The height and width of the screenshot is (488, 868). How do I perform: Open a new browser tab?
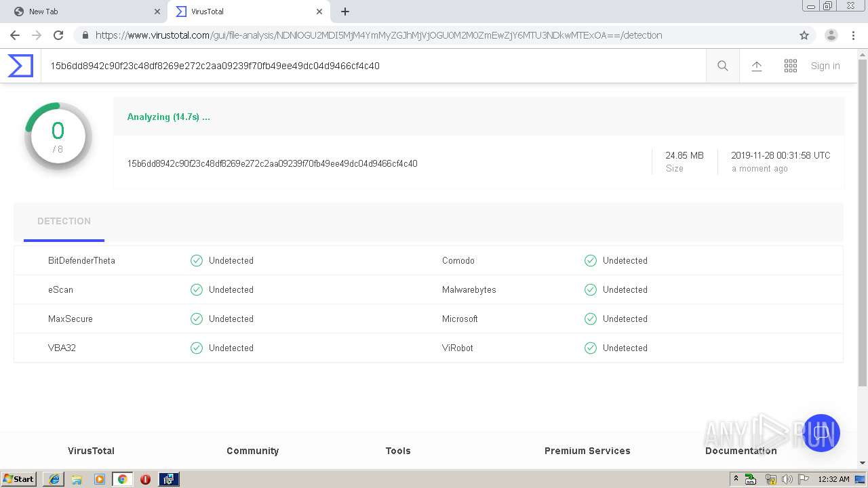(x=345, y=12)
